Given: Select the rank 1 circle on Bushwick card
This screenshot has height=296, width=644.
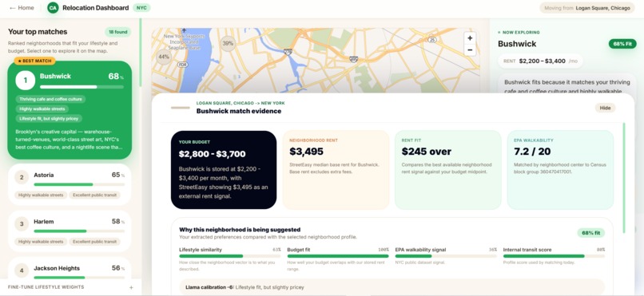Looking at the screenshot, I should coord(26,81).
